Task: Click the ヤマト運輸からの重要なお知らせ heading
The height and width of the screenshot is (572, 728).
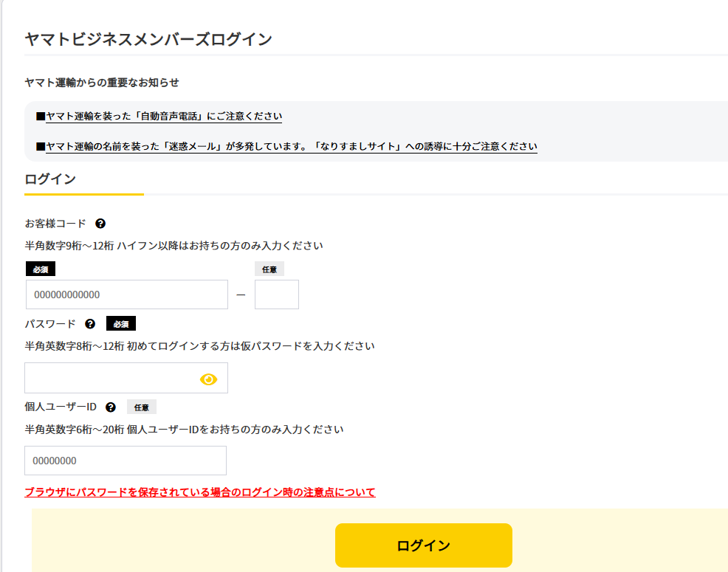Action: (x=102, y=83)
